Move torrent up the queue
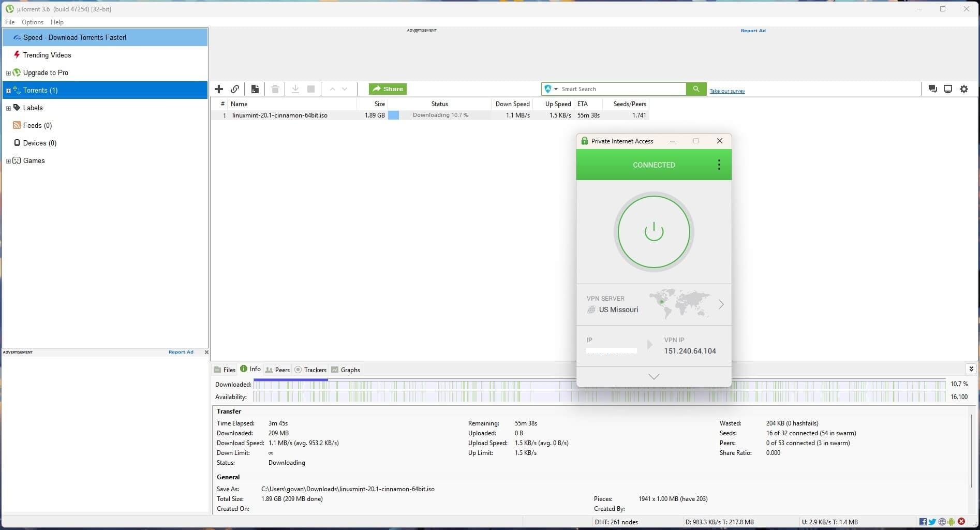This screenshot has width=980, height=530. click(332, 89)
